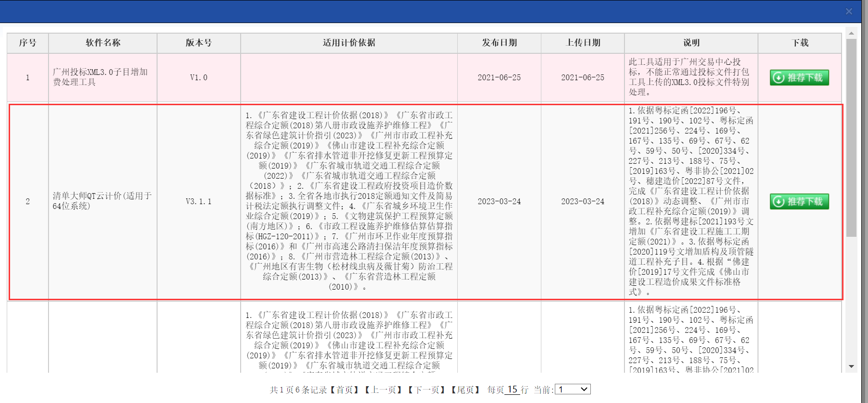This screenshot has height=403, width=868.
Task: Click the 版本号 column header
Action: 199,43
